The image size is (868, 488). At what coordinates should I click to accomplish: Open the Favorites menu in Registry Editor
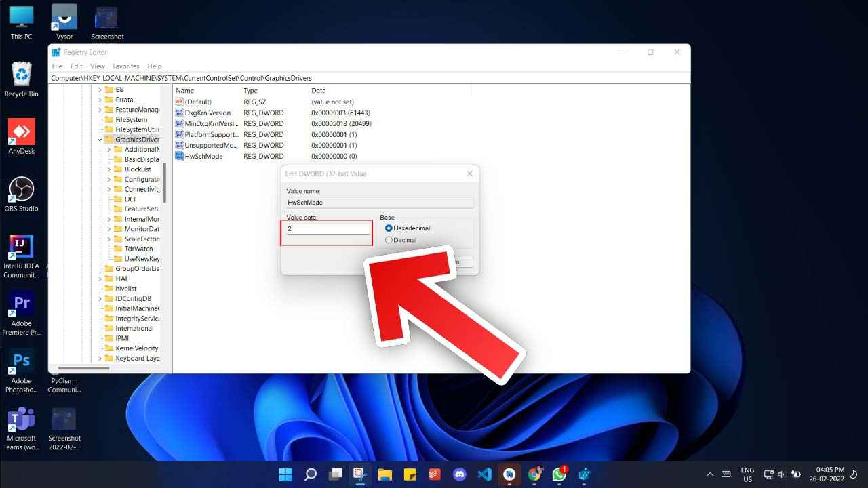(x=126, y=66)
